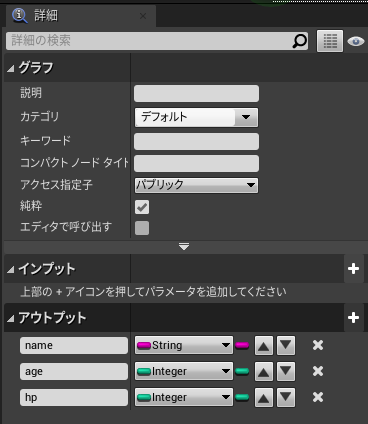Close the 詳細 tab
368x424 pixels.
click(x=143, y=16)
